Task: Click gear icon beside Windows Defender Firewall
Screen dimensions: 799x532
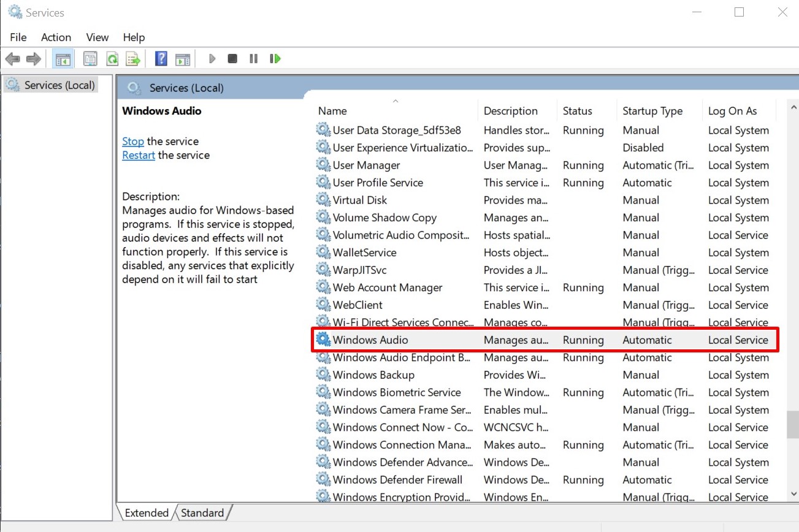Action: [x=323, y=479]
